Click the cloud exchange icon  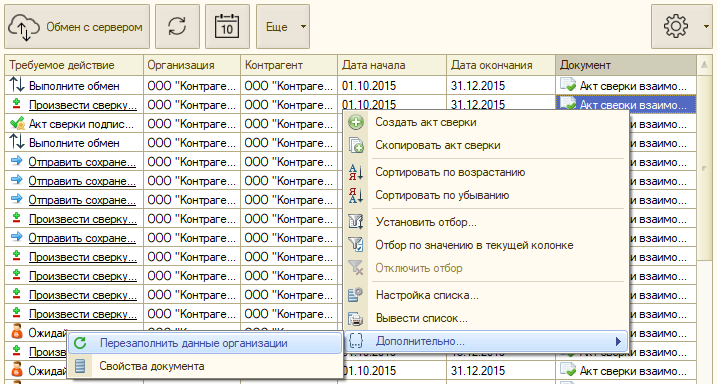[x=24, y=27]
